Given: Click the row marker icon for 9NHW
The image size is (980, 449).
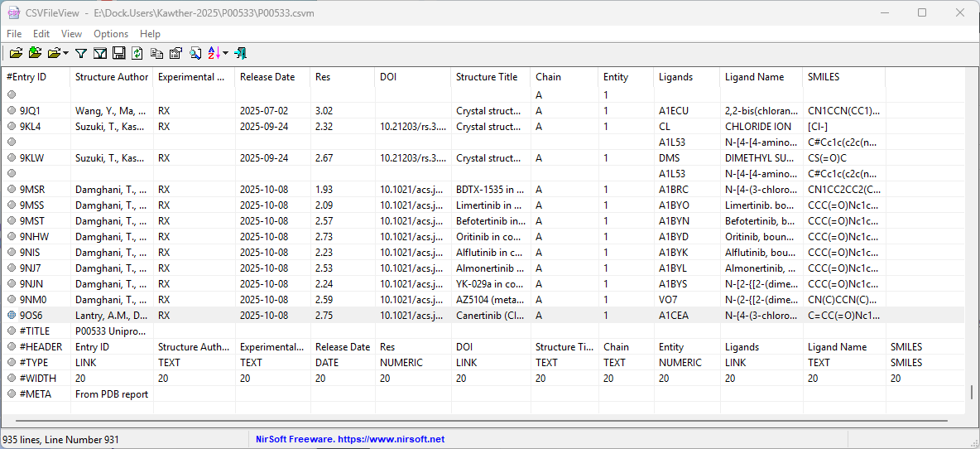Looking at the screenshot, I should pos(12,236).
